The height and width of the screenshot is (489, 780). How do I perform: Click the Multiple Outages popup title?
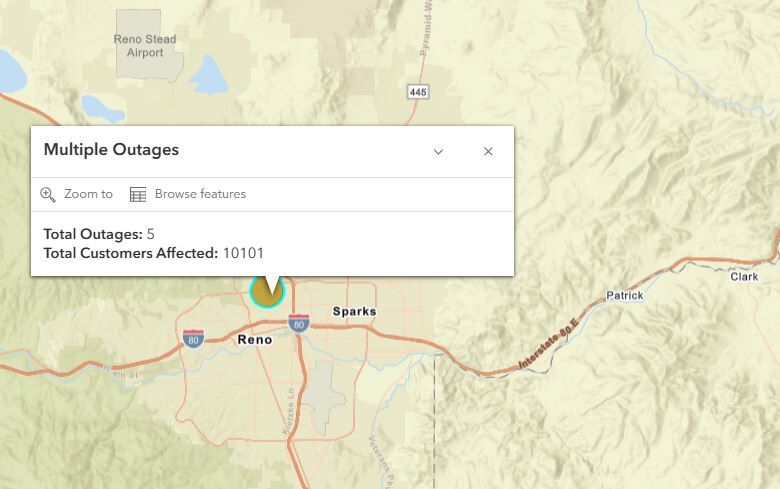coord(111,150)
